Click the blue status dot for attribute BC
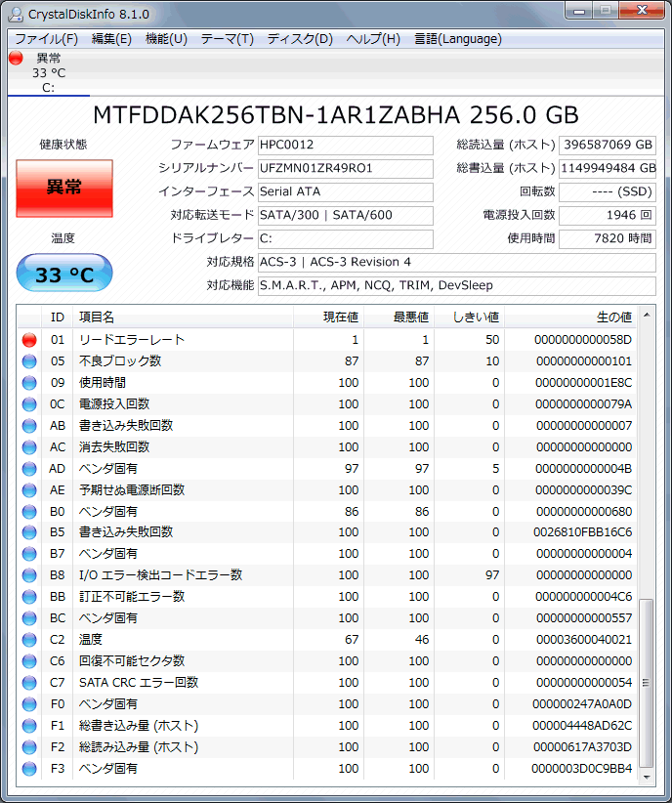This screenshot has height=803, width=672. point(29,618)
